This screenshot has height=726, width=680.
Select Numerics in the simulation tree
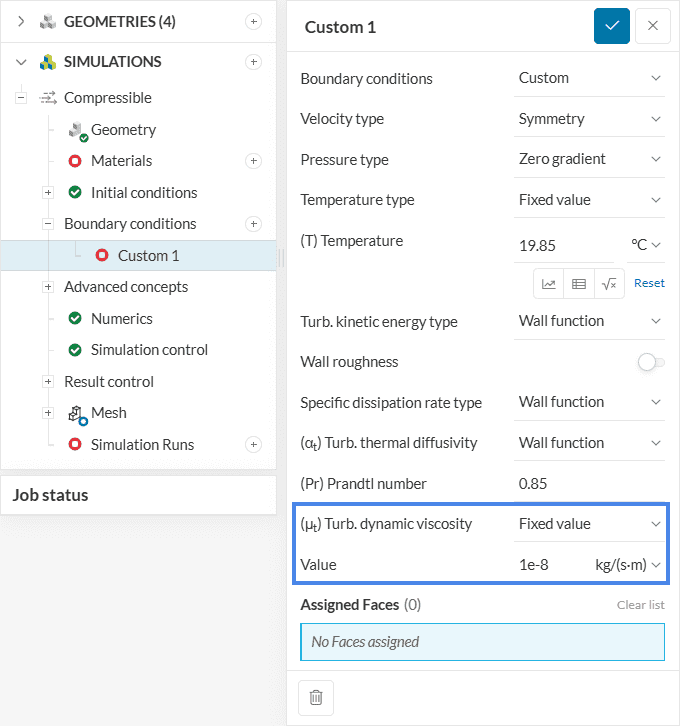(121, 319)
